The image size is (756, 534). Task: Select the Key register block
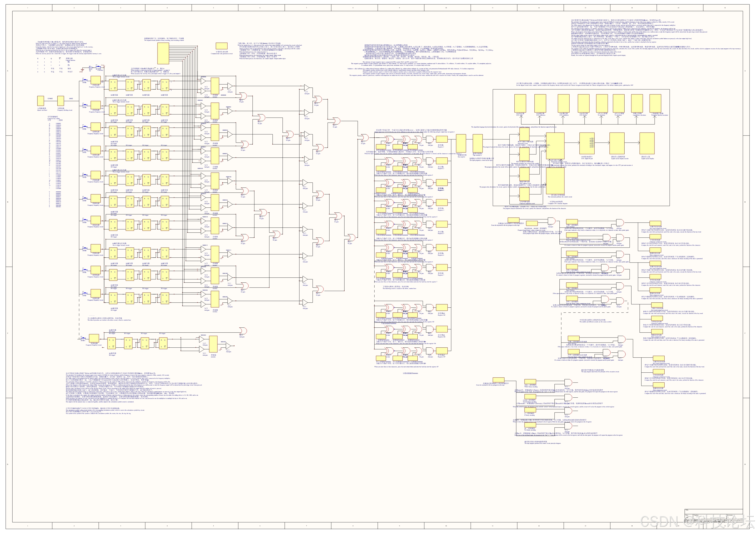[461, 144]
